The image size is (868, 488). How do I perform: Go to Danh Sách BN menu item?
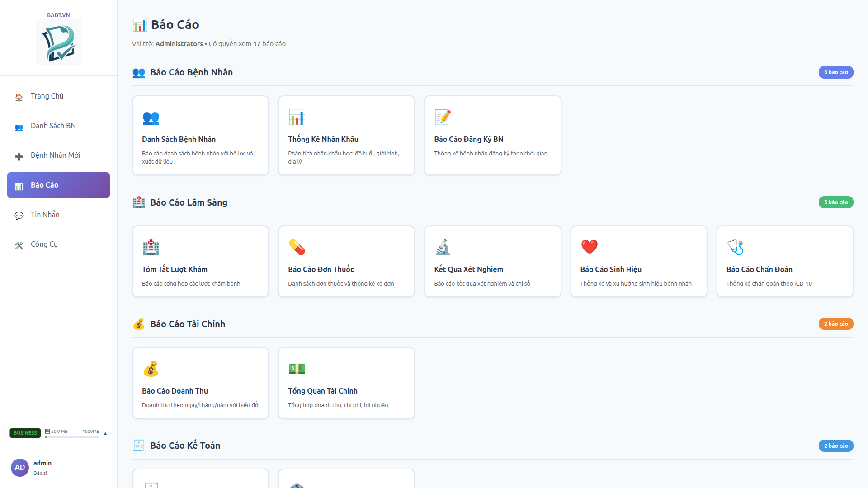(x=58, y=126)
